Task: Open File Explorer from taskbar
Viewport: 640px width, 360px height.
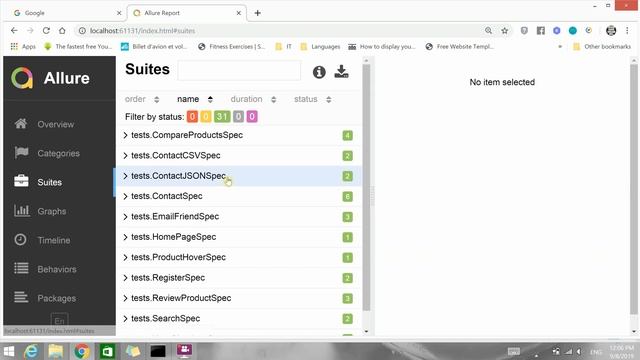Action: 56,351
